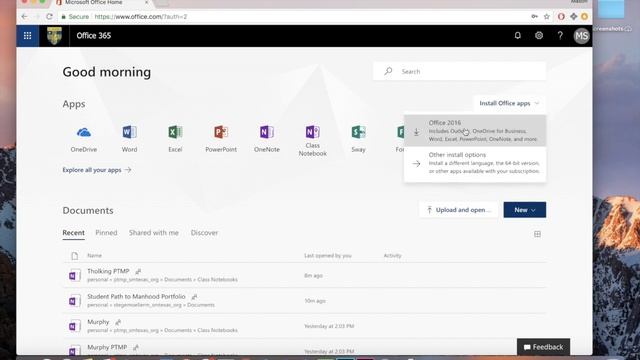Sort by Last opened by you column

point(327,256)
